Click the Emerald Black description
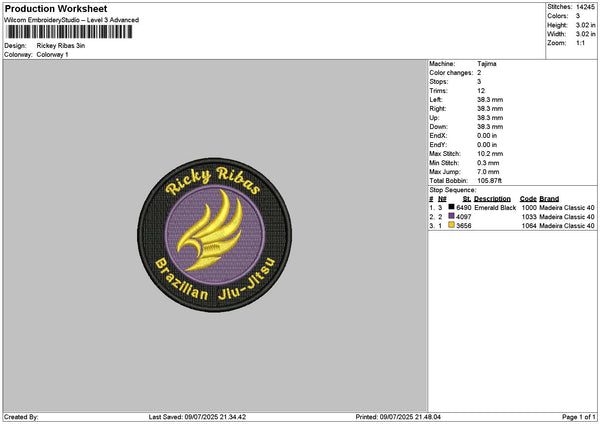Screen dimensions: 600x424 pos(495,208)
